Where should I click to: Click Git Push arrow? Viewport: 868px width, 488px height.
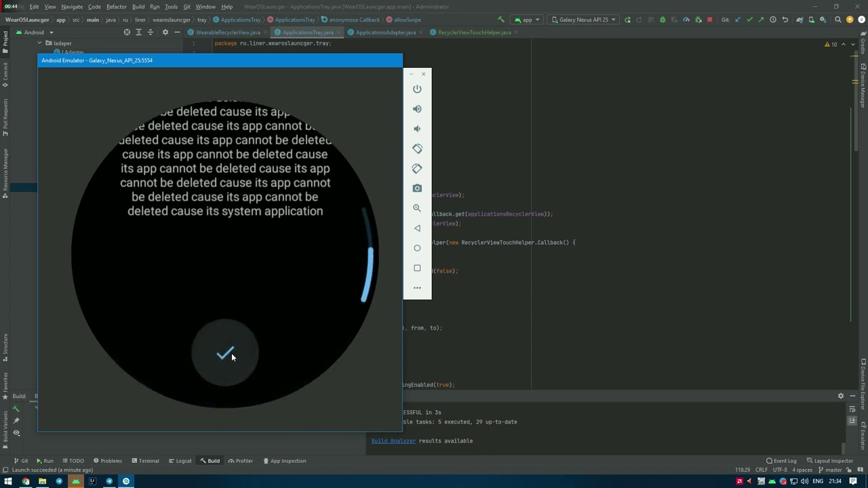tap(761, 20)
